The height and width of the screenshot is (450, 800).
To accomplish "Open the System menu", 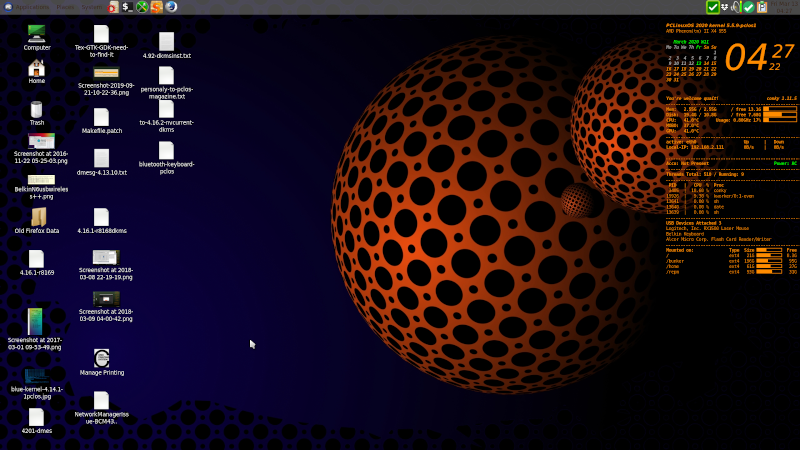I will coord(91,7).
